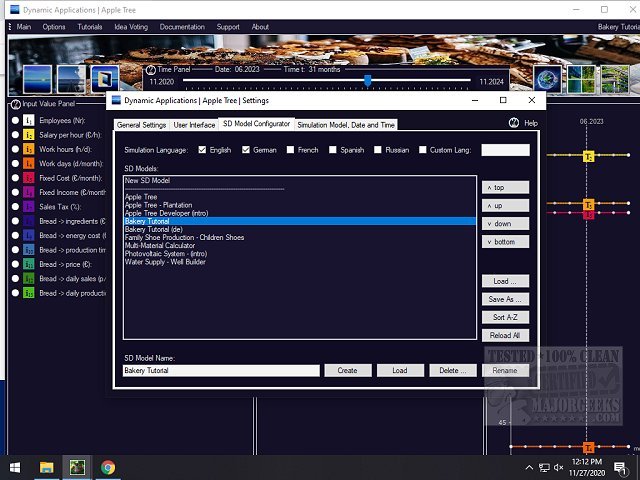Enable the Custom Lang checkbox
Viewport: 640px width, 480px height.
422,150
